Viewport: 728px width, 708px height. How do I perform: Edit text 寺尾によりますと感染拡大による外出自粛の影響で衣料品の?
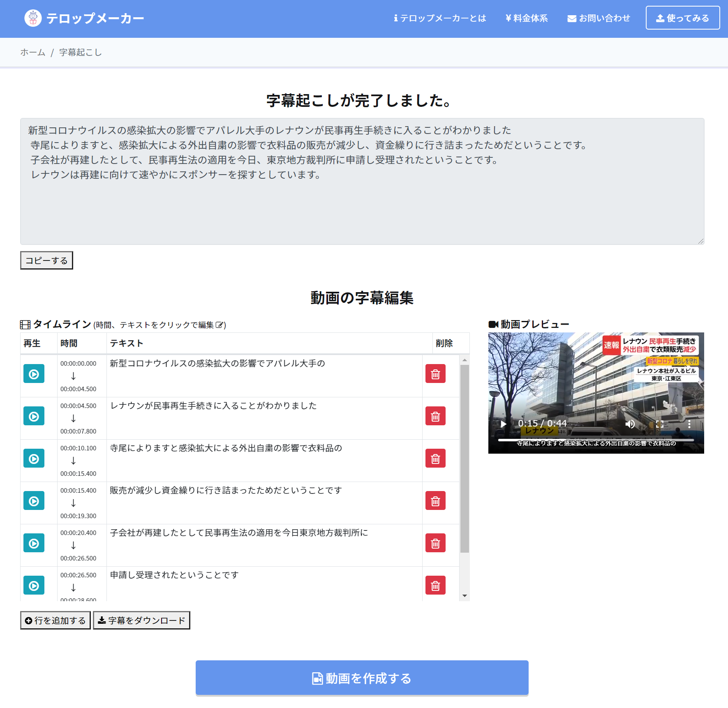226,448
